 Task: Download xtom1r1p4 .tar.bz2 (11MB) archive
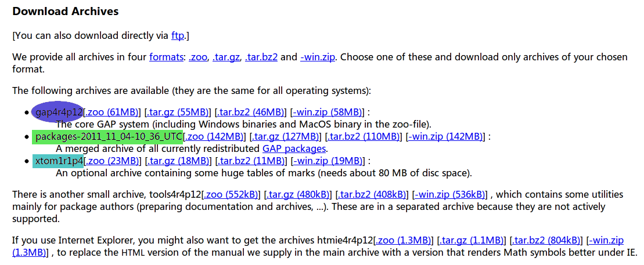[x=250, y=161]
